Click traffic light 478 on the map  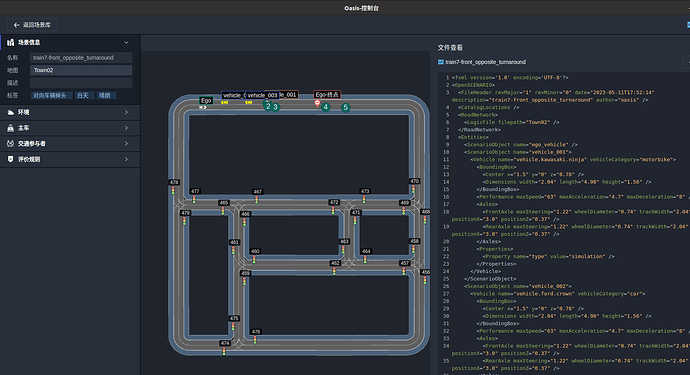pos(173,182)
